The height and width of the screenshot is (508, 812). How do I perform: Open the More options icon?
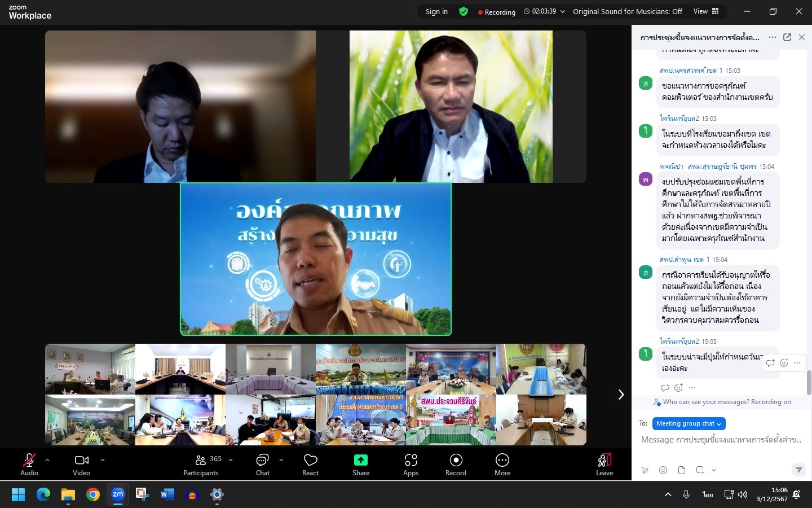coord(502,460)
